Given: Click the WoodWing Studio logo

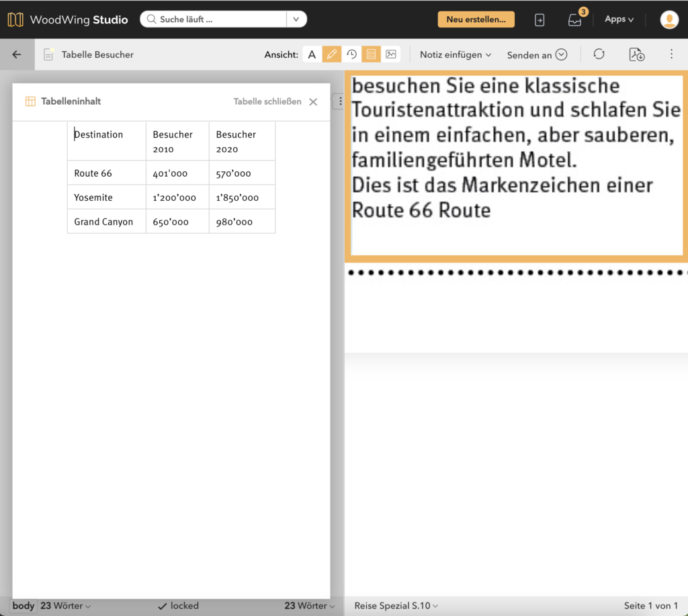Looking at the screenshot, I should point(68,19).
